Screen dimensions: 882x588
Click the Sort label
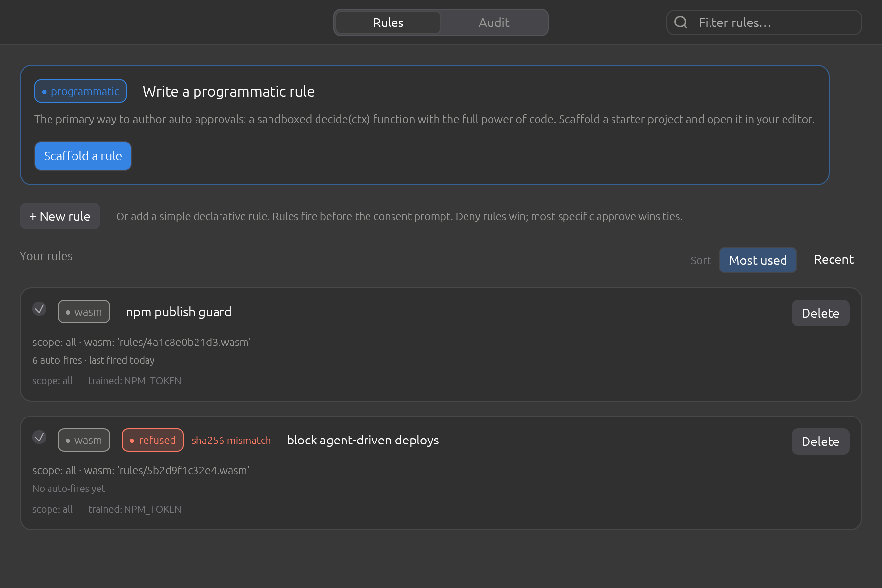coord(700,260)
